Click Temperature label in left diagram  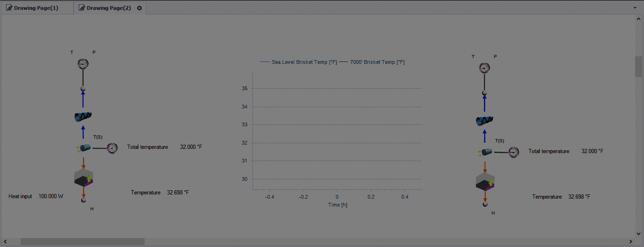146,193
